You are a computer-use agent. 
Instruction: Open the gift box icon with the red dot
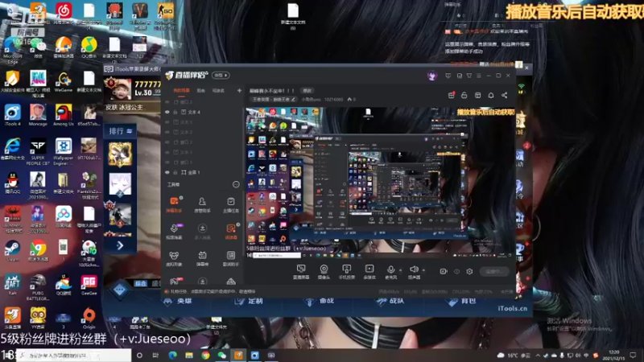452,95
